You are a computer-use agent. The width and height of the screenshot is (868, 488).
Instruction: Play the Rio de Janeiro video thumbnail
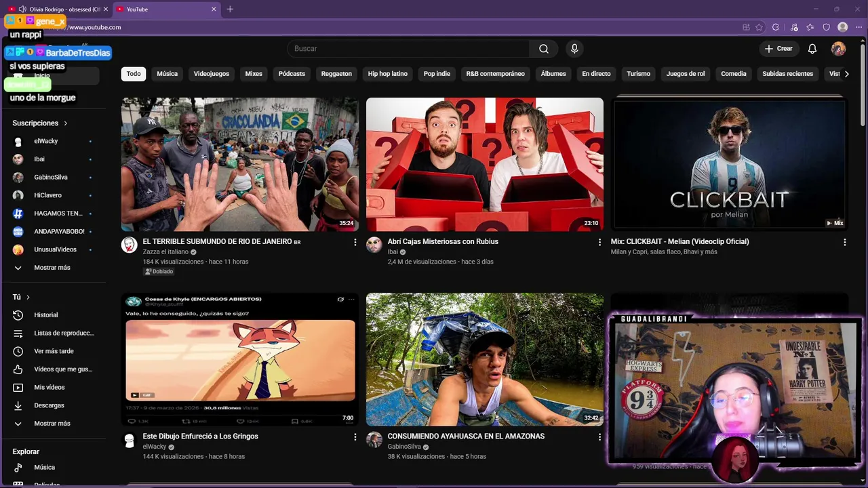[240, 165]
